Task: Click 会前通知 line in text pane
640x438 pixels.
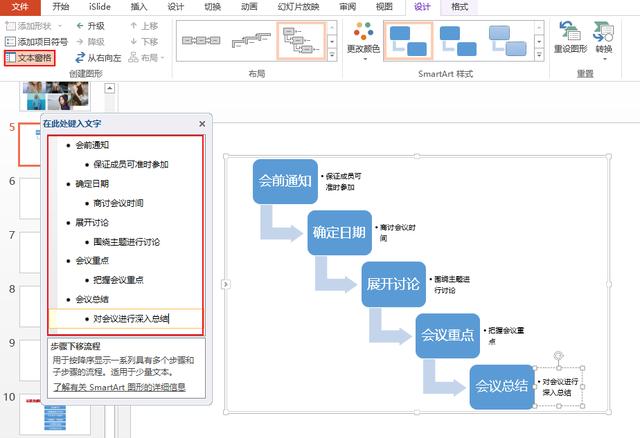Action: point(92,145)
